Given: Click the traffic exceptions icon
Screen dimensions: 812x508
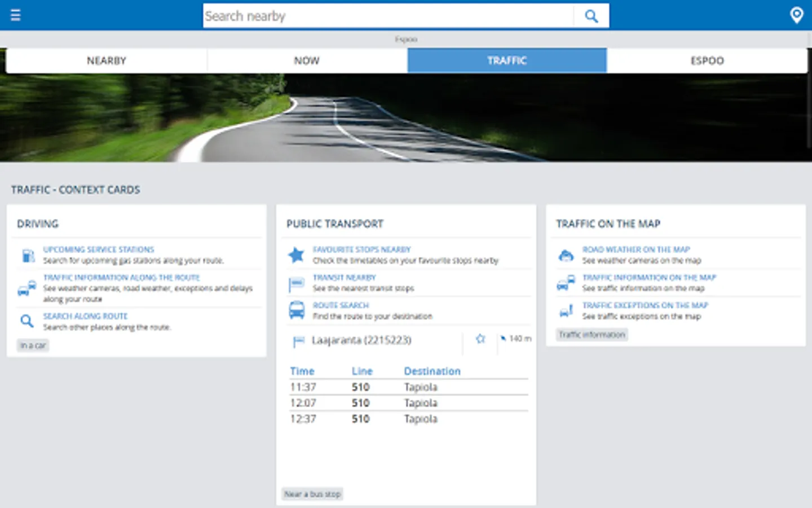Looking at the screenshot, I should (566, 310).
